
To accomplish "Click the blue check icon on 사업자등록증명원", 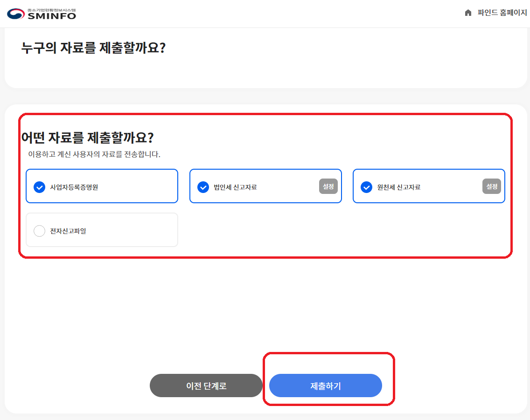I will (x=39, y=186).
